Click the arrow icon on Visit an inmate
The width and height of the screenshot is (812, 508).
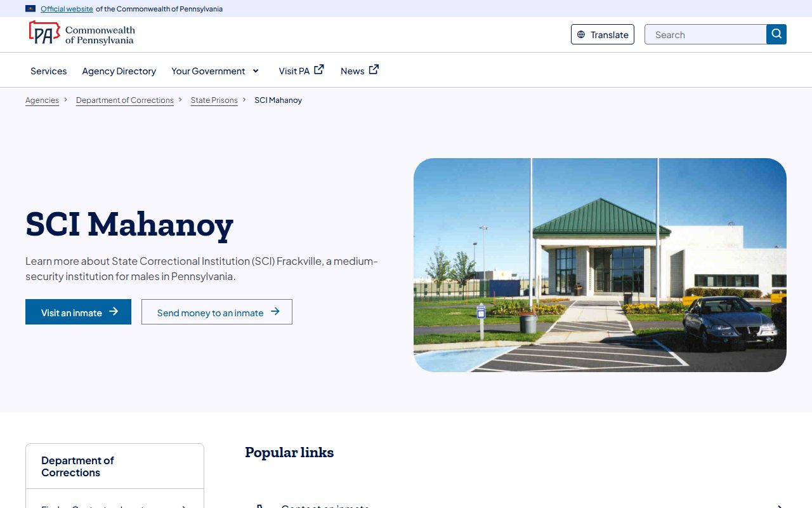(114, 312)
